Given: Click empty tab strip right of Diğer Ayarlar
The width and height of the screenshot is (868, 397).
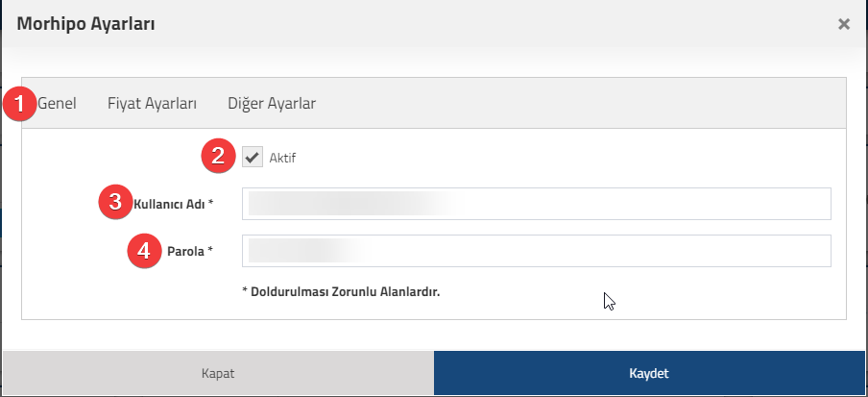Looking at the screenshot, I should point(581,103).
